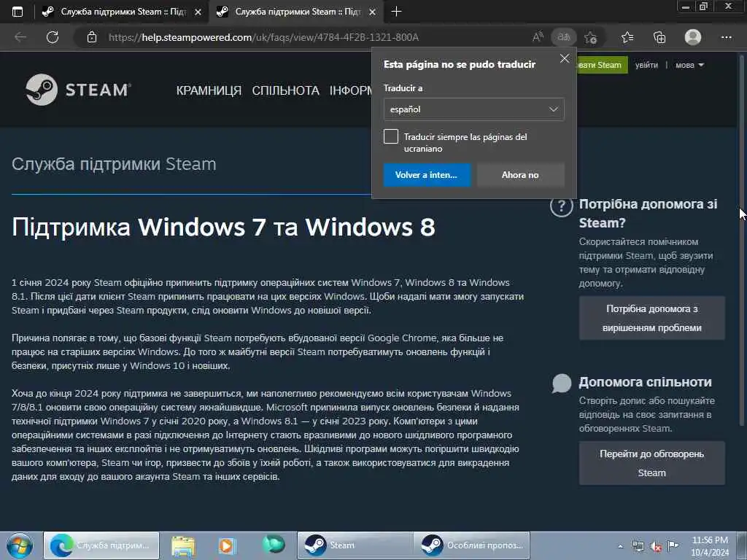The image size is (747, 560).
Task: Click Volver a intentar button
Action: coord(427,175)
